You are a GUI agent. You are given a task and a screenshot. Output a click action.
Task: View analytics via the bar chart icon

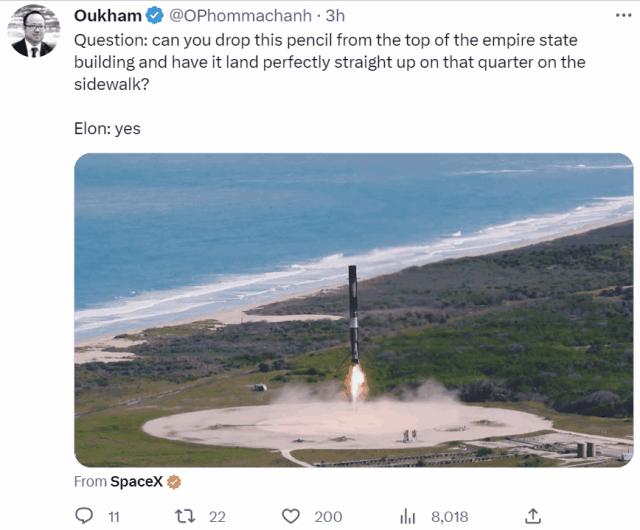pos(407,517)
